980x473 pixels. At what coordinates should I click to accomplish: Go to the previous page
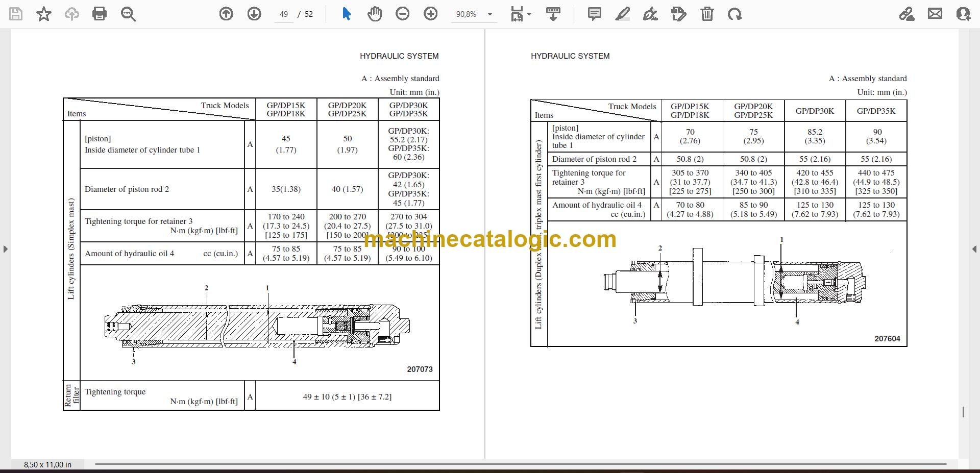[x=226, y=14]
